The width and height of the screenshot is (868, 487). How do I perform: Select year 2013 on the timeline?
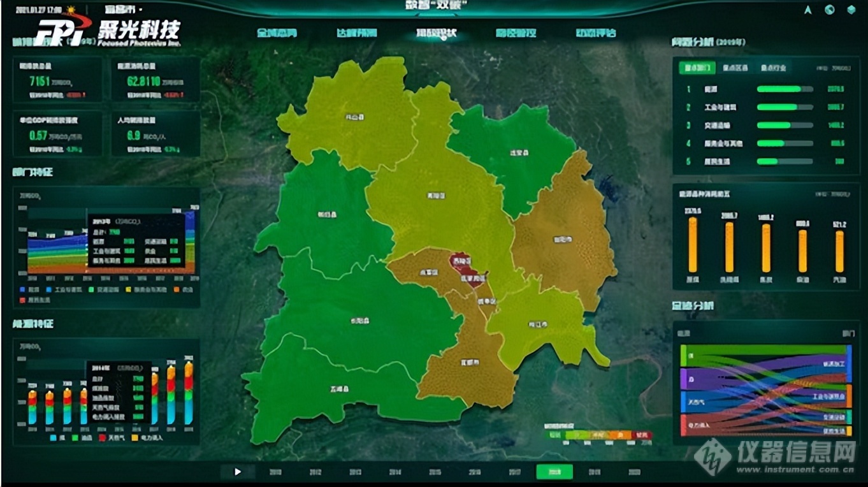(355, 472)
